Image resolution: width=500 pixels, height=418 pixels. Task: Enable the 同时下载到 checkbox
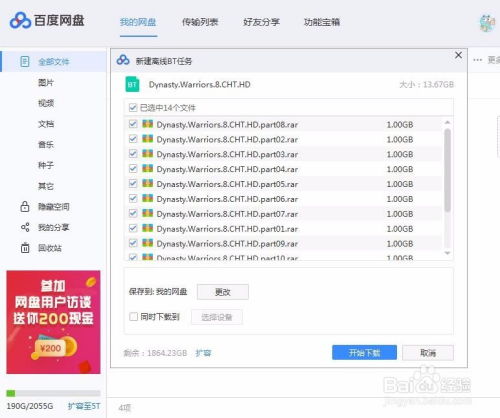[133, 316]
